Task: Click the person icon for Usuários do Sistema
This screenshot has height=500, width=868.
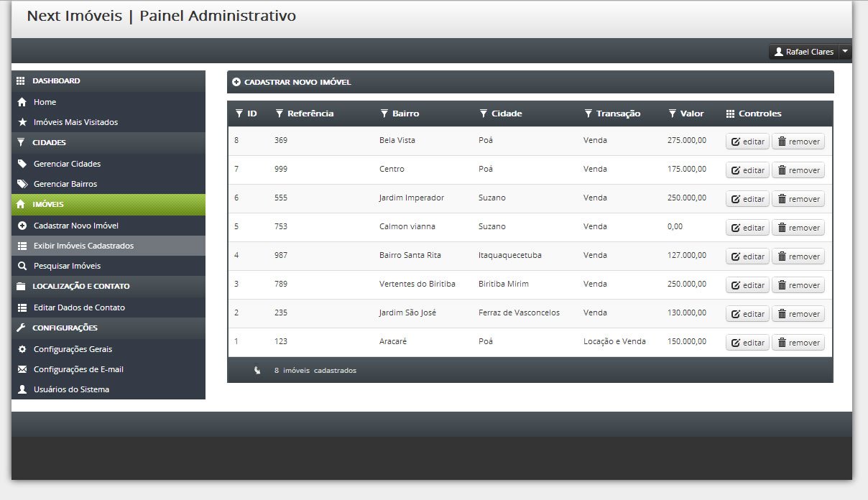Action: (22, 389)
